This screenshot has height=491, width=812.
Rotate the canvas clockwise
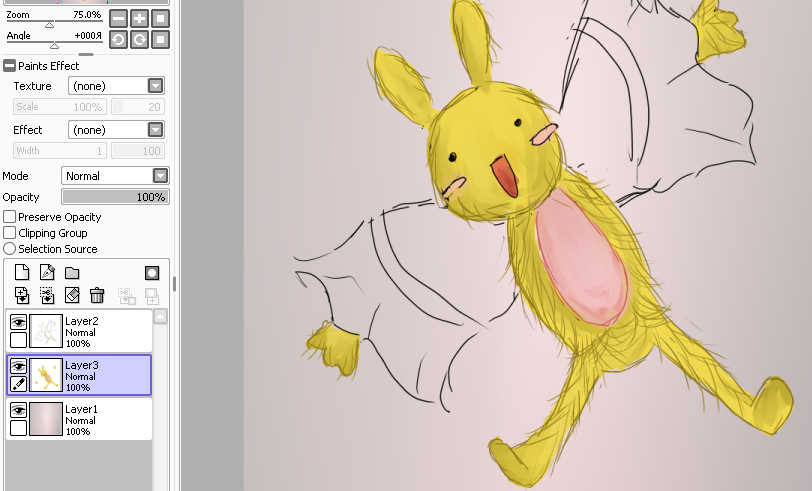[139, 40]
